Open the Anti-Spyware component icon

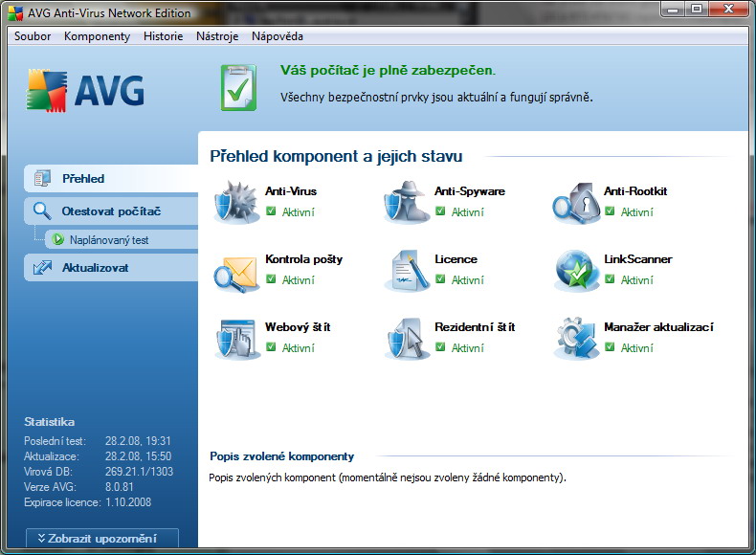[406, 203]
